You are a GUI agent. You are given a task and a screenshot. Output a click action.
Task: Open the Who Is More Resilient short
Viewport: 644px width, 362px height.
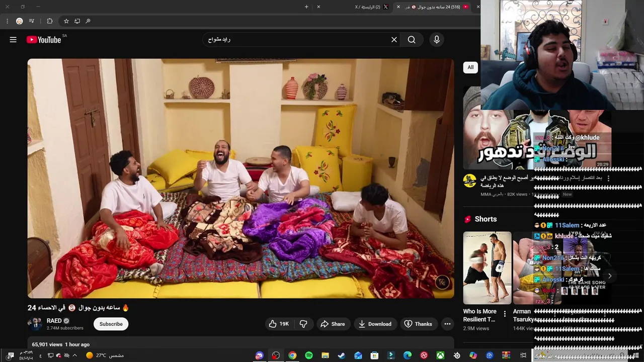(487, 267)
